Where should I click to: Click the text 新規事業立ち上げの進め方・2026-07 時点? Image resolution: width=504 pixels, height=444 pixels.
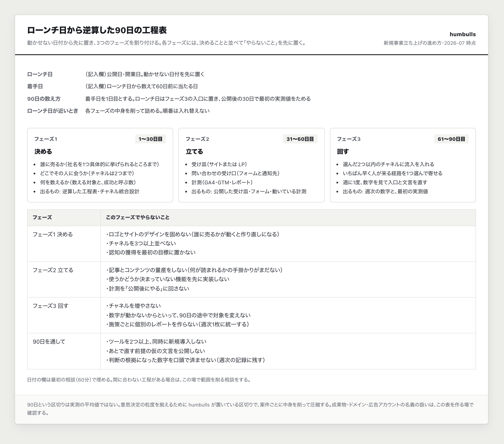point(429,43)
